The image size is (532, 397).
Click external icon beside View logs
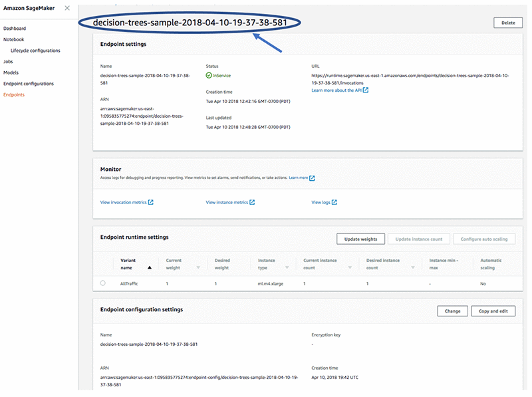pyautogui.click(x=334, y=202)
